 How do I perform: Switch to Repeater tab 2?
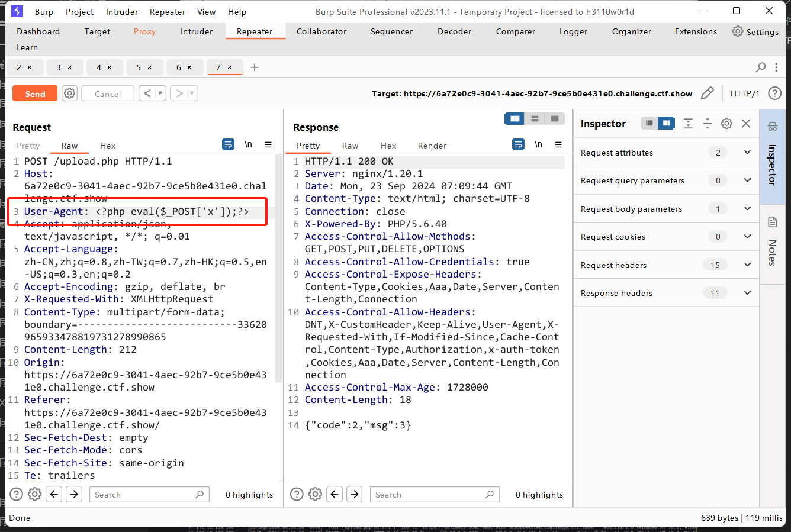pyautogui.click(x=19, y=67)
